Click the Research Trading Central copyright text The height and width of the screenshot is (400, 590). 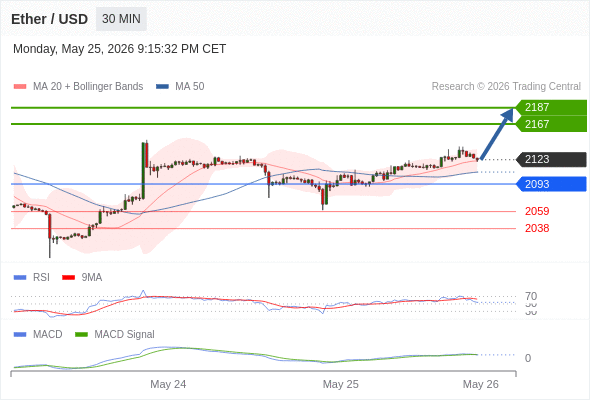point(506,87)
